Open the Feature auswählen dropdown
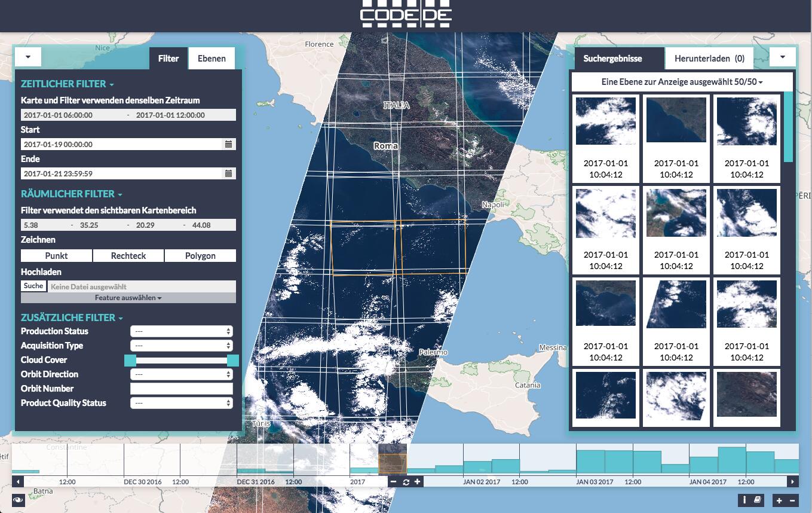Viewport: 812px width, 513px height. pos(128,298)
